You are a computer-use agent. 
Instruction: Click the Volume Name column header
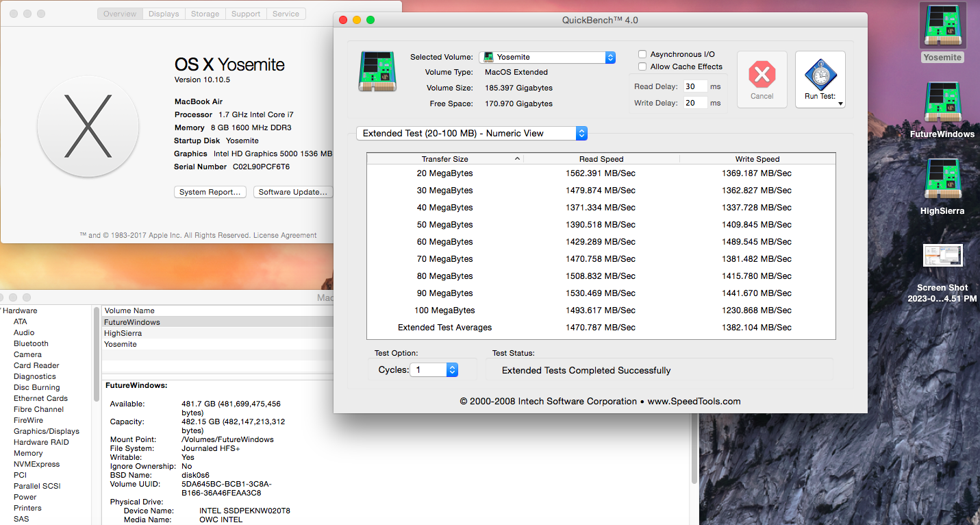click(217, 310)
